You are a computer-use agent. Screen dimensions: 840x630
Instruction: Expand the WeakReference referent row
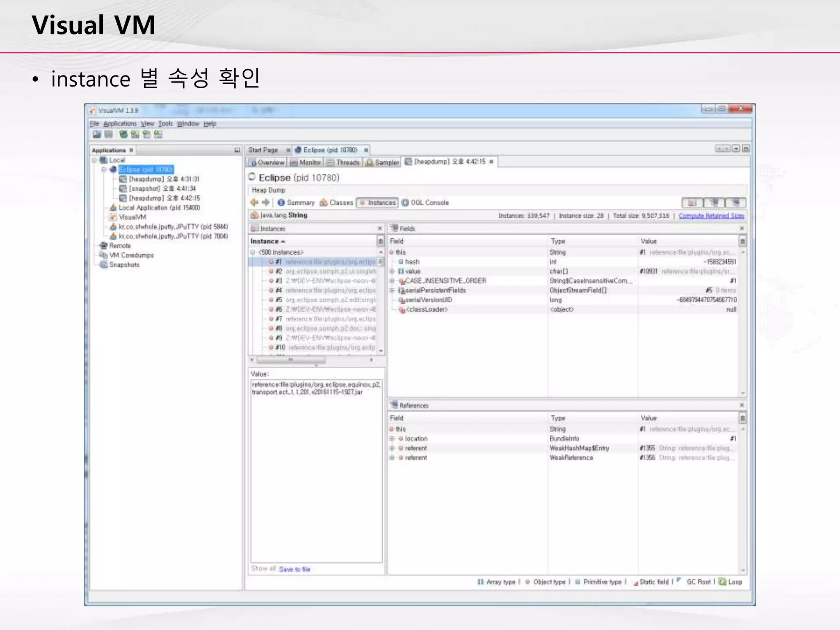point(392,458)
